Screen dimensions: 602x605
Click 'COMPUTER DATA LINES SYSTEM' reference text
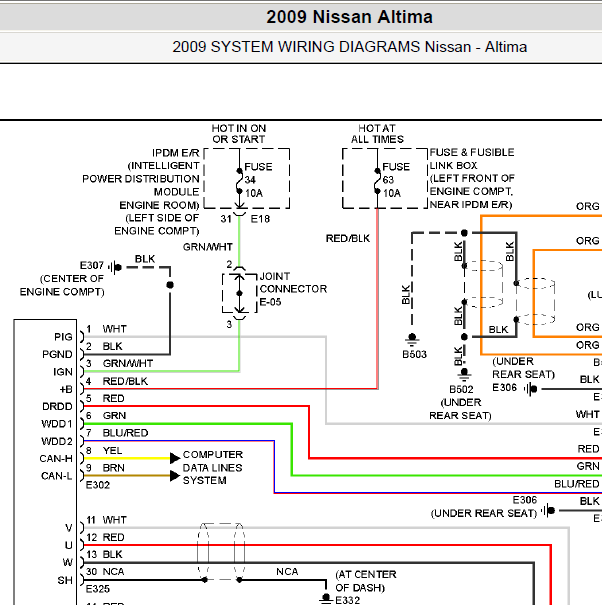213,467
